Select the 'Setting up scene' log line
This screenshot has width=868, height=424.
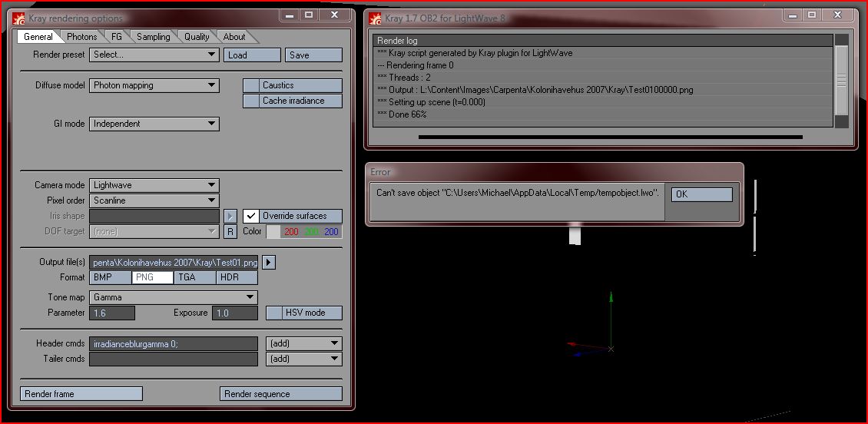pos(603,102)
